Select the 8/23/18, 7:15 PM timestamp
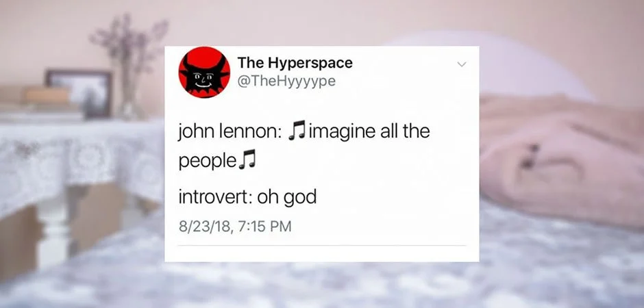This screenshot has height=308, width=644. coord(235,227)
